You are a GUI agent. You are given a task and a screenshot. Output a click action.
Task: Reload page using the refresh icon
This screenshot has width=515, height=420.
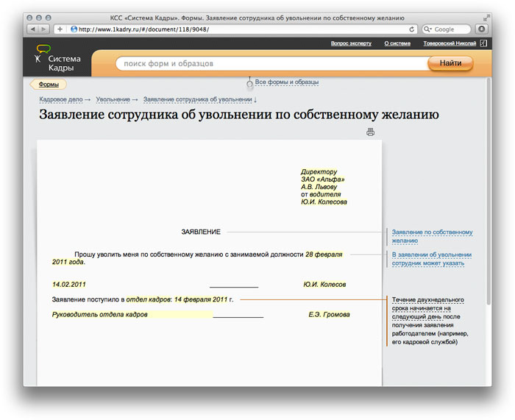[x=412, y=29]
